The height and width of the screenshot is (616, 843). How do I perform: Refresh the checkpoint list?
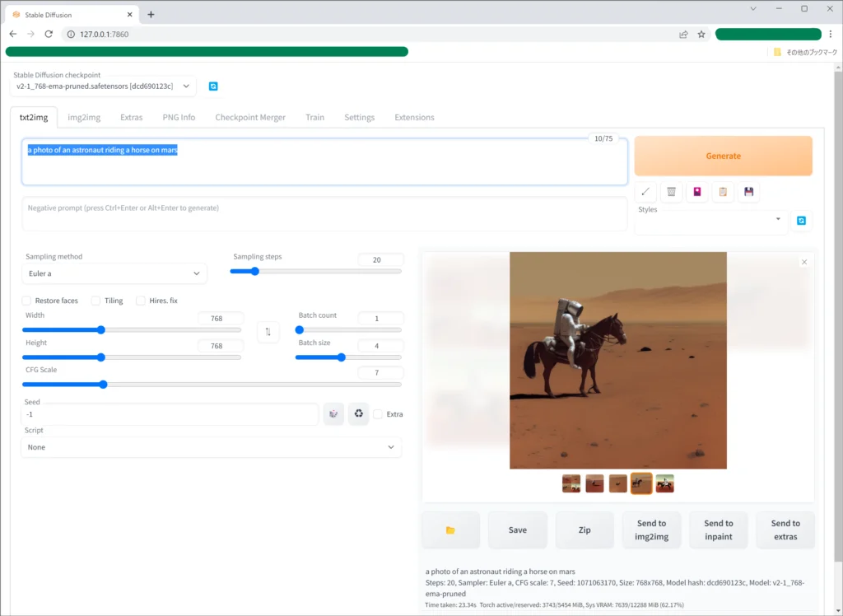pos(213,86)
